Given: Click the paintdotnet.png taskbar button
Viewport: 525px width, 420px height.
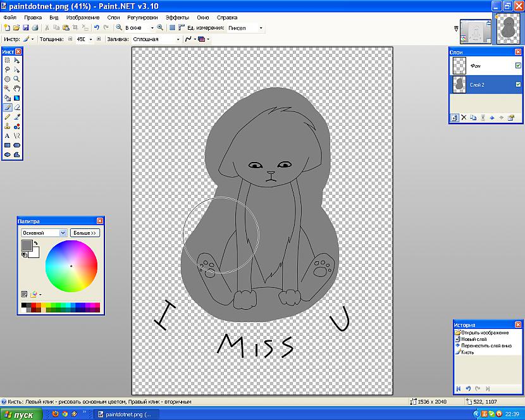Looking at the screenshot, I should 126,414.
